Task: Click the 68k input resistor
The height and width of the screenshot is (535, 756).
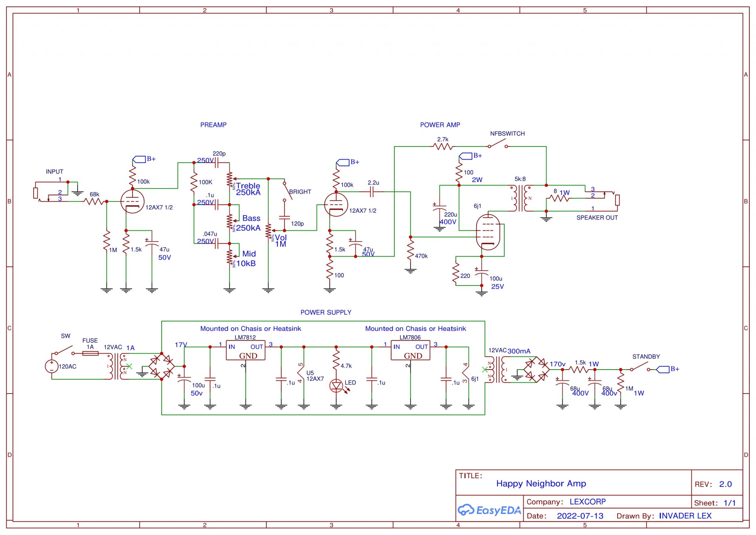Action: [x=94, y=201]
